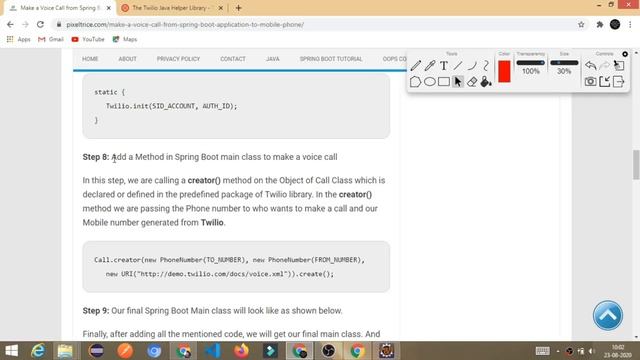Image resolution: width=640 pixels, height=360 pixels.
Task: Open the red color swatch picker
Action: (504, 71)
